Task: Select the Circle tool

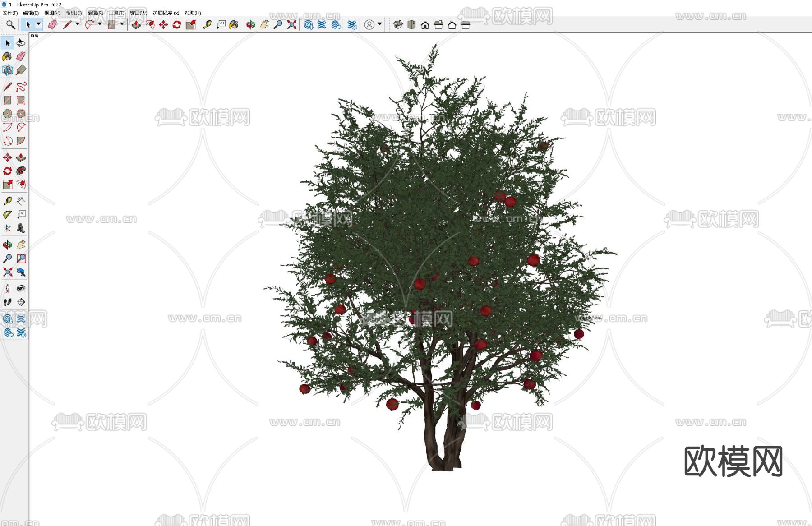Action: pyautogui.click(x=7, y=113)
